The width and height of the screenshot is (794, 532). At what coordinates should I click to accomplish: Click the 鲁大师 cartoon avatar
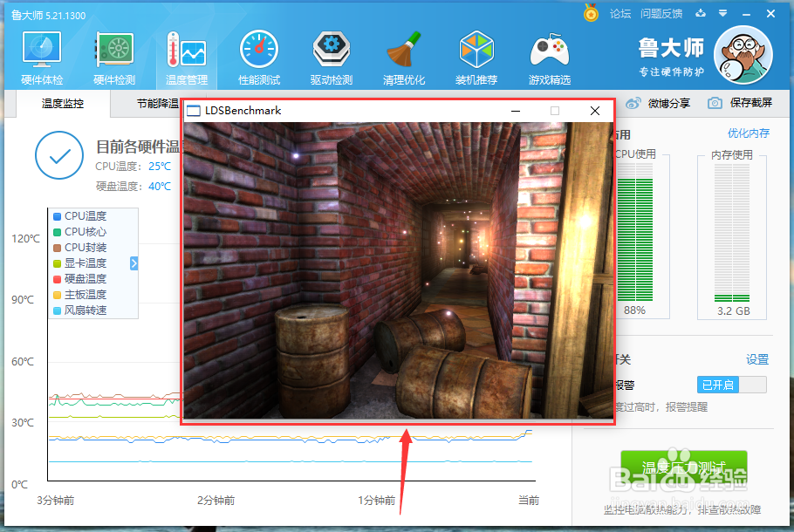(x=743, y=55)
